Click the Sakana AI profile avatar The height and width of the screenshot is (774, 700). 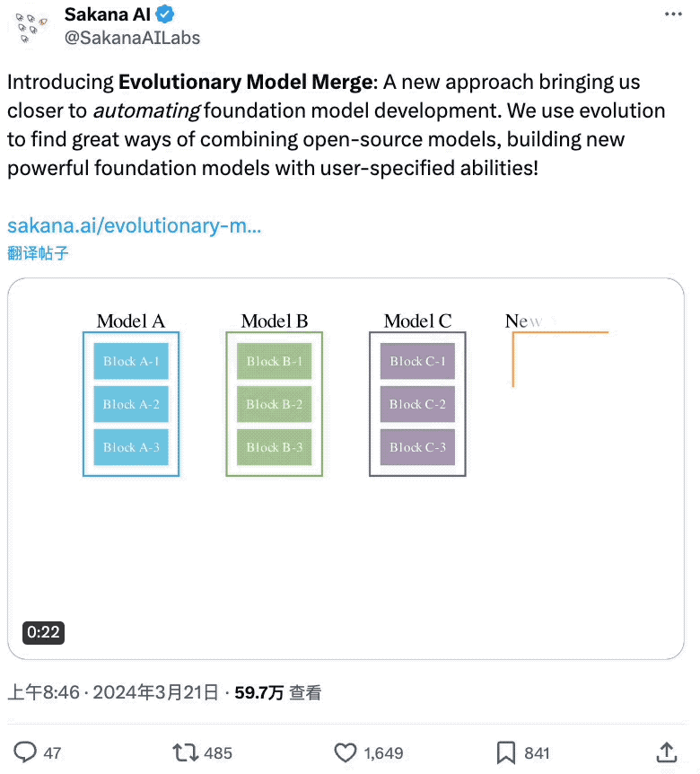(31, 26)
